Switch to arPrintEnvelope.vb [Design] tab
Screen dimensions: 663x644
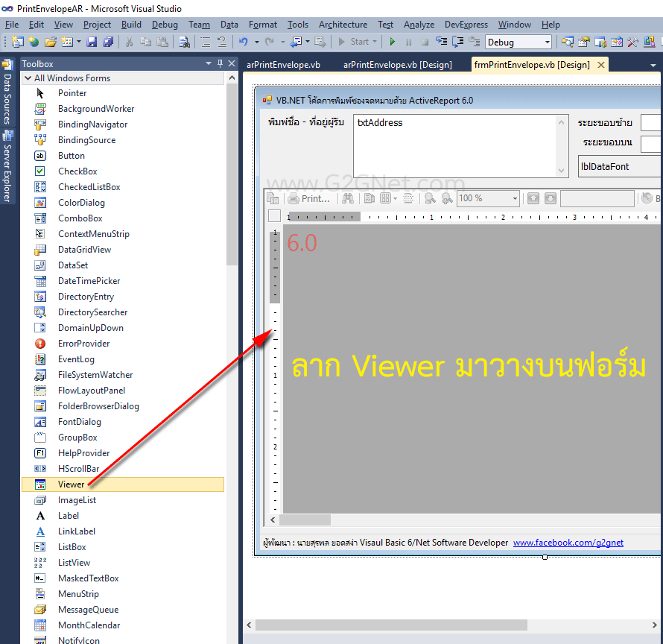398,65
